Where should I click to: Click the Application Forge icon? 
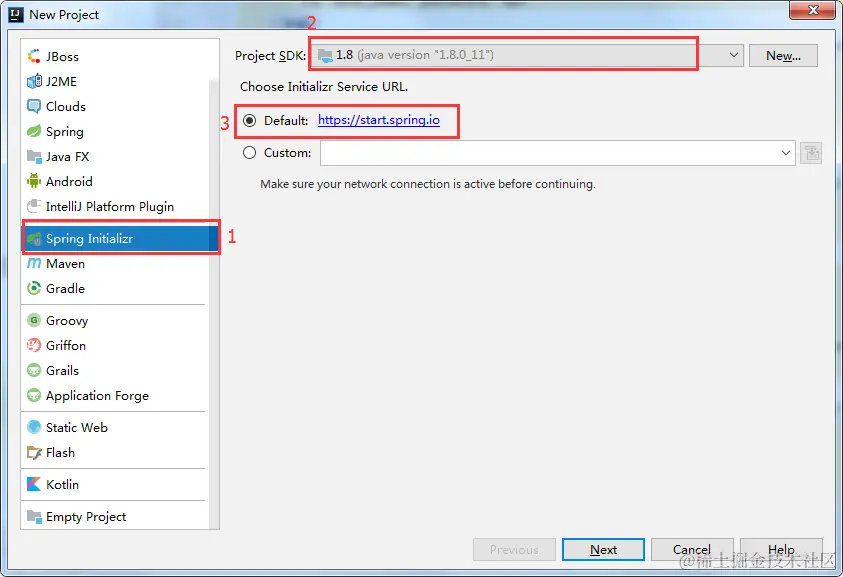tap(34, 395)
